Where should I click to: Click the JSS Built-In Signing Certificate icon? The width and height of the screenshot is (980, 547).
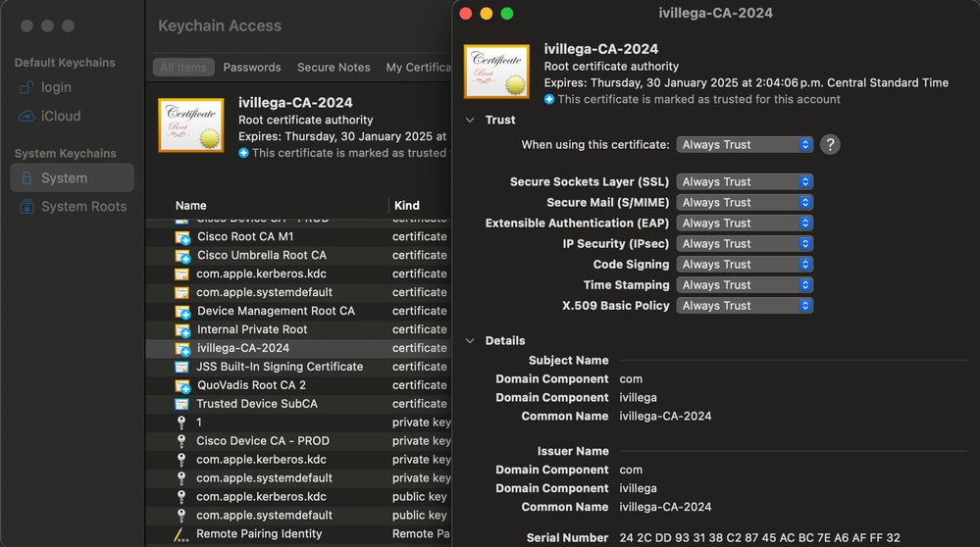[x=181, y=368]
